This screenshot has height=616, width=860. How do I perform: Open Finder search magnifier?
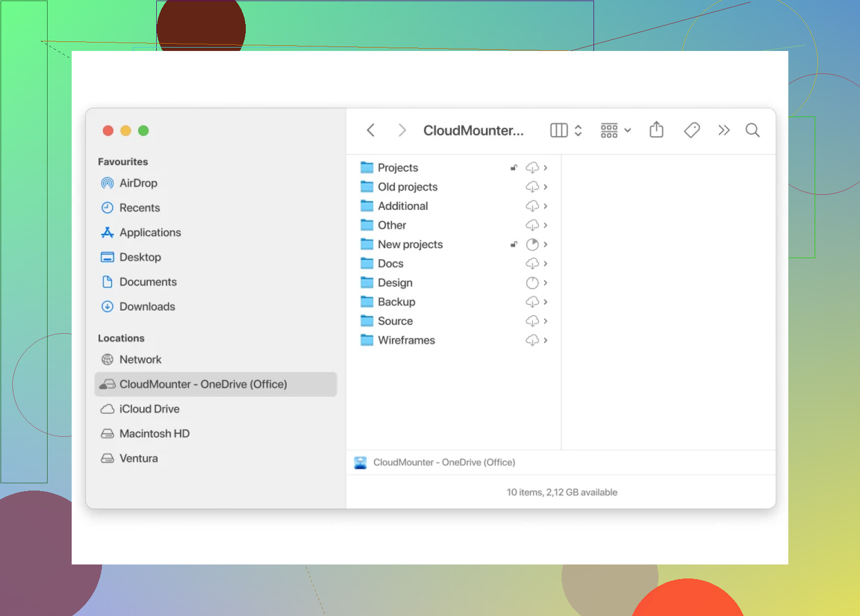point(752,130)
